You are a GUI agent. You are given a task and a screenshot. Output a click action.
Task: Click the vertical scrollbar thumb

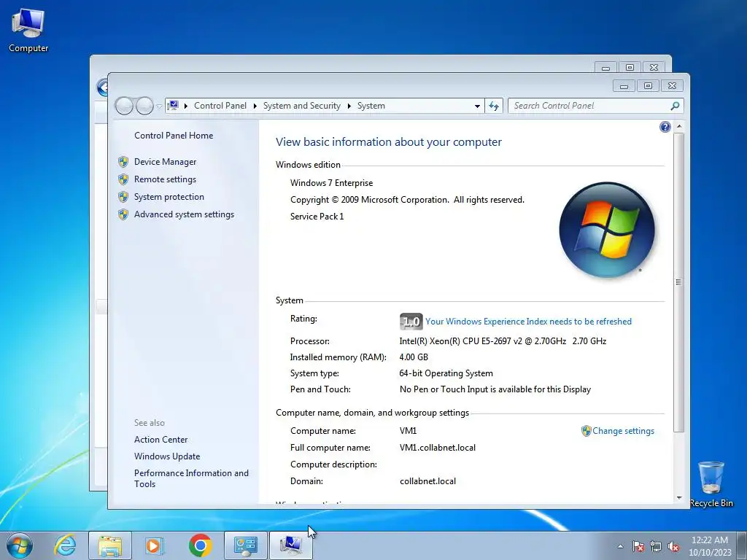[679, 282]
